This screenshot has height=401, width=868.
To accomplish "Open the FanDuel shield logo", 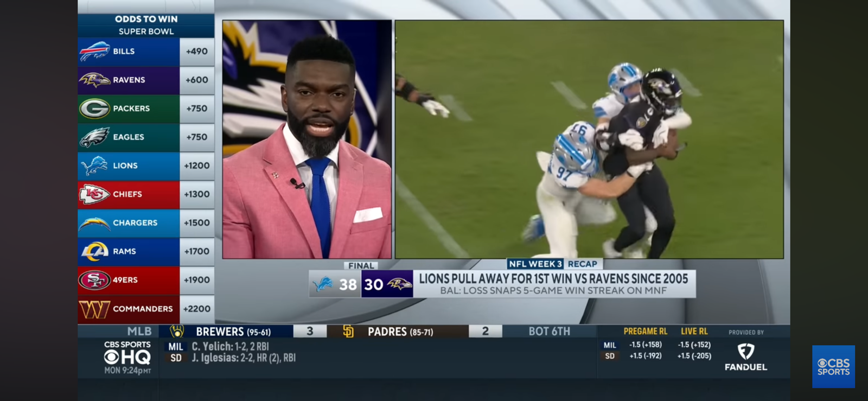I will point(746,352).
